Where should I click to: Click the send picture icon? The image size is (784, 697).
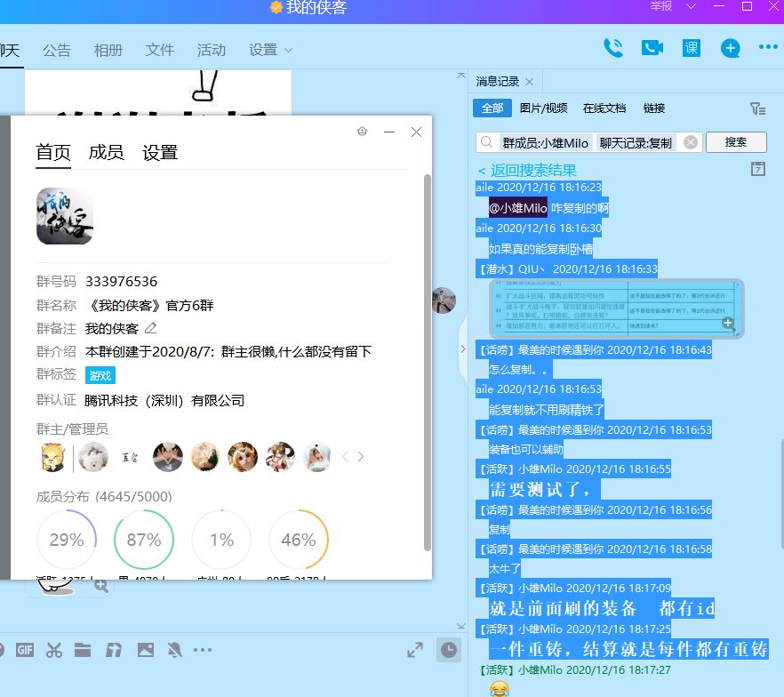pos(146,650)
